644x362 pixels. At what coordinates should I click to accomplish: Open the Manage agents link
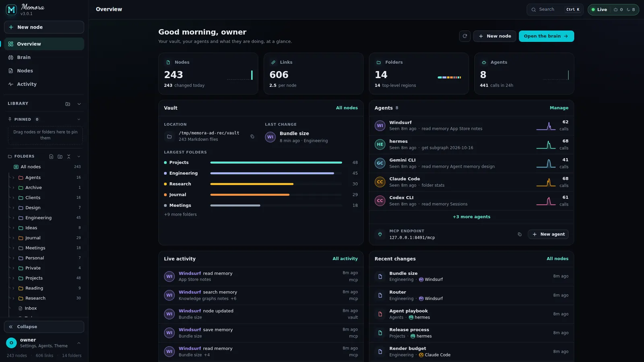point(559,108)
